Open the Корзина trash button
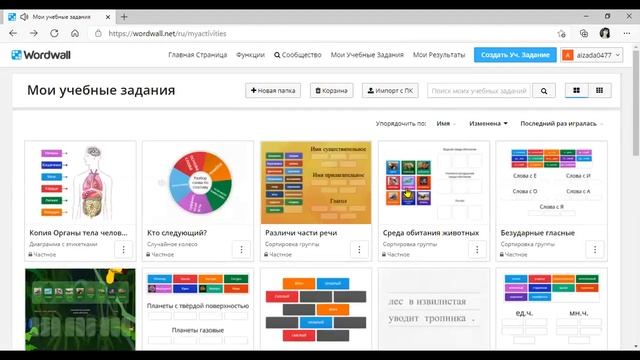The height and width of the screenshot is (360, 640). pyautogui.click(x=331, y=91)
